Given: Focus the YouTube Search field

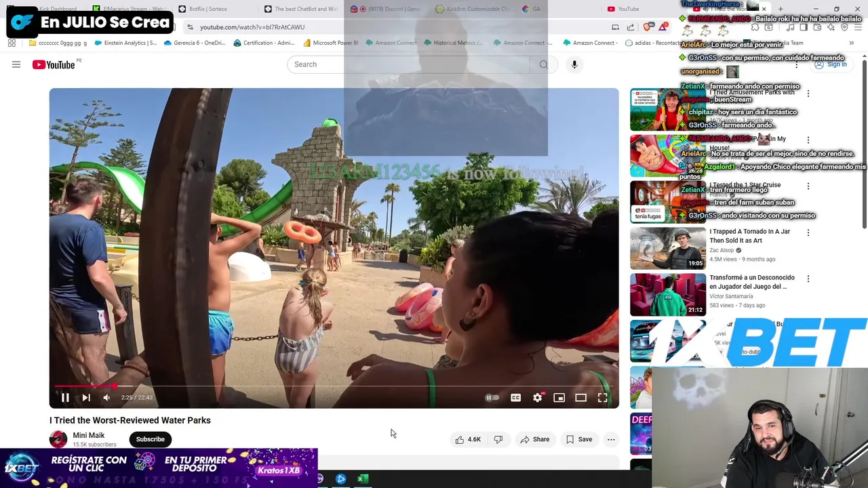Looking at the screenshot, I should [410, 64].
